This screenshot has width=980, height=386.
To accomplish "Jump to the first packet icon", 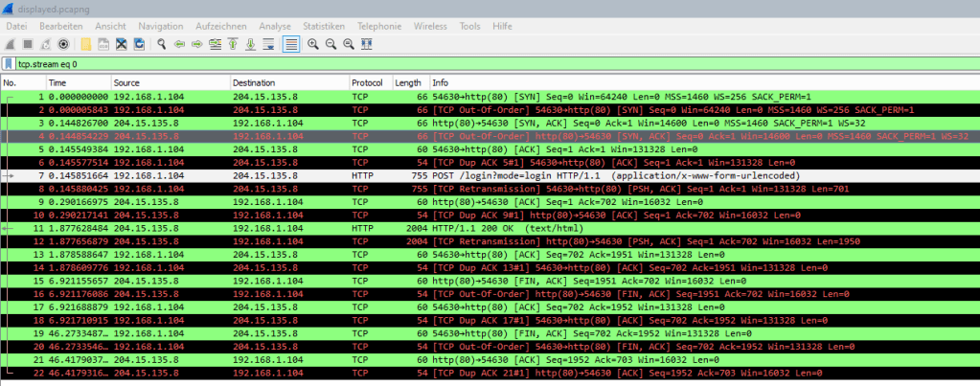I will [x=234, y=44].
